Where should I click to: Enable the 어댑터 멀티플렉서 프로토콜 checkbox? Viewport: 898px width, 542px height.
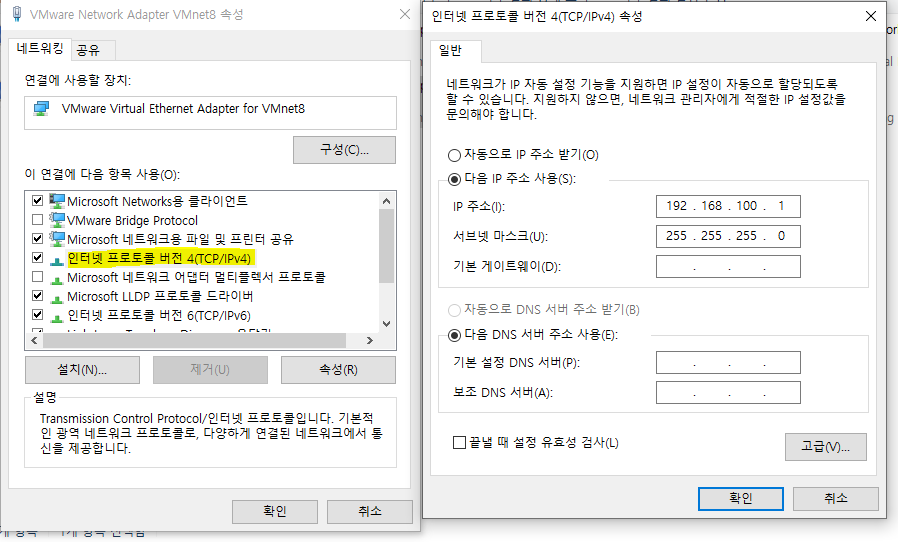click(38, 277)
